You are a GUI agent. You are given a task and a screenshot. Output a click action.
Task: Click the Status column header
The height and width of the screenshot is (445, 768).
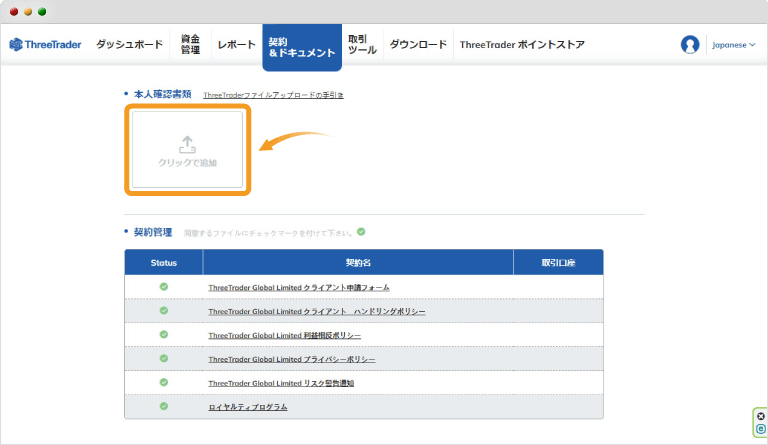click(164, 262)
